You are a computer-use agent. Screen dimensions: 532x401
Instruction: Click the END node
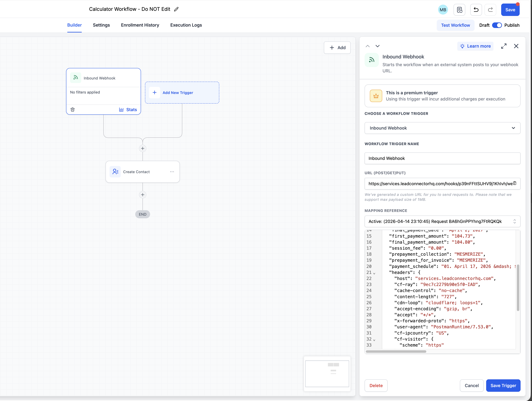point(143,214)
